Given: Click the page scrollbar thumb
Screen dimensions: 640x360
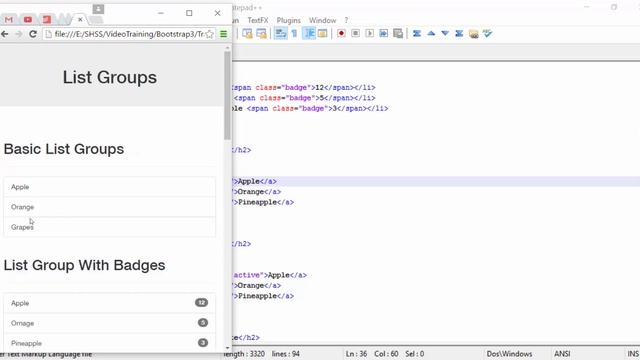Looking at the screenshot, I should pyautogui.click(x=227, y=96).
